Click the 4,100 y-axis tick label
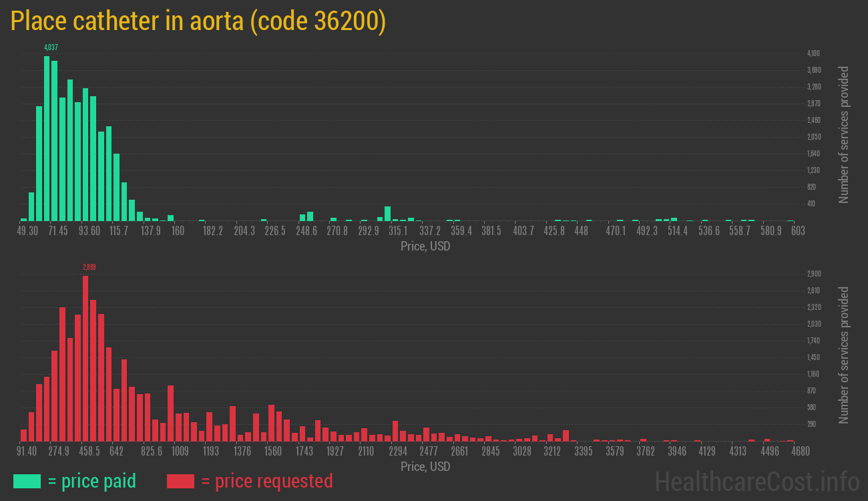 [813, 53]
